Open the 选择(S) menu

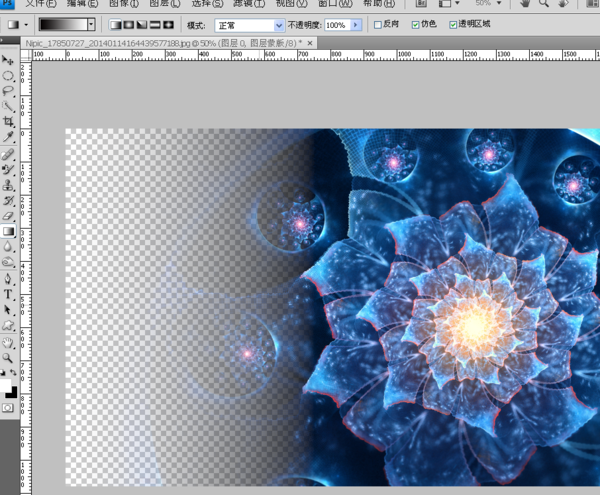(207, 4)
